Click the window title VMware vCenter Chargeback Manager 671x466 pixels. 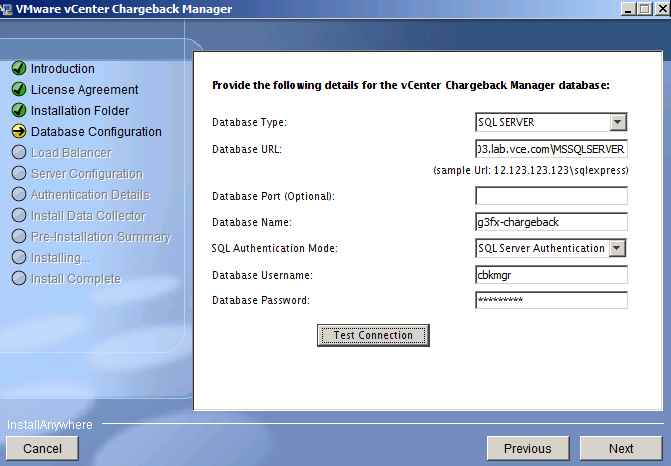pos(124,9)
